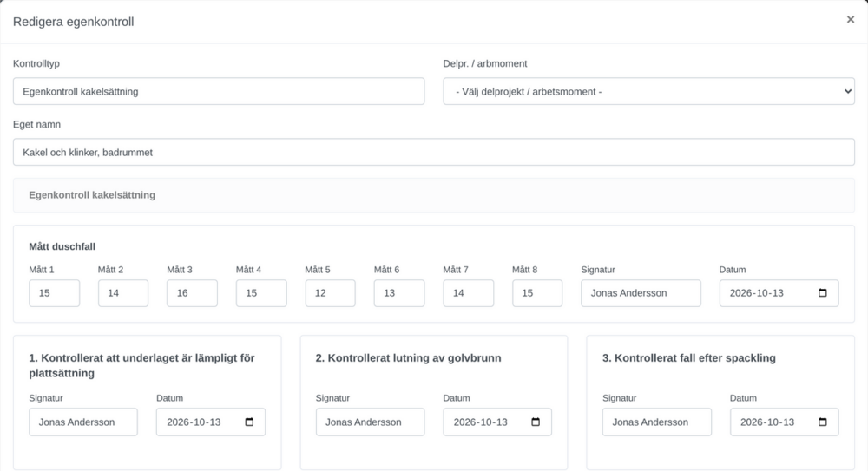Viewport: 868px width, 471px height.
Task: Click Signatur field under item 2 golvbrunn
Action: point(370,422)
